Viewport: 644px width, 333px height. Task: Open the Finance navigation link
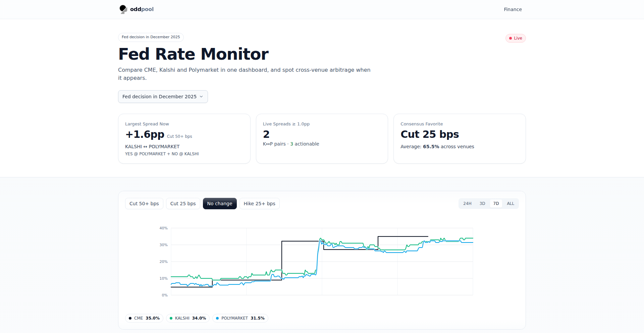513,9
